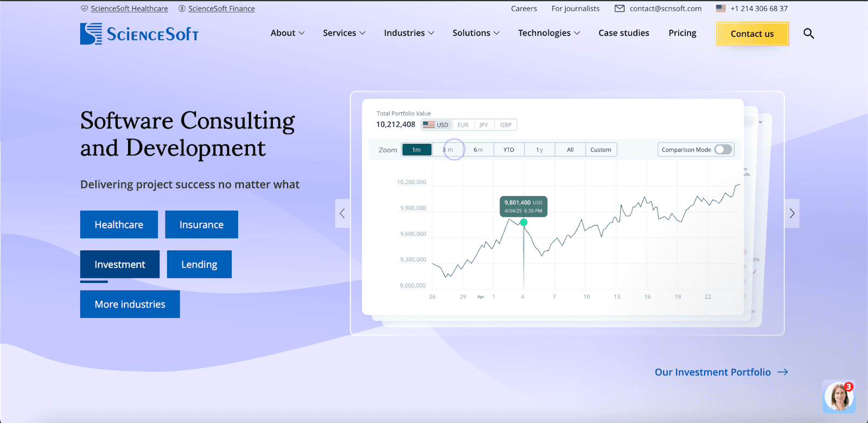The height and width of the screenshot is (423, 868).
Task: Select the Investment industry button
Action: pos(120,264)
